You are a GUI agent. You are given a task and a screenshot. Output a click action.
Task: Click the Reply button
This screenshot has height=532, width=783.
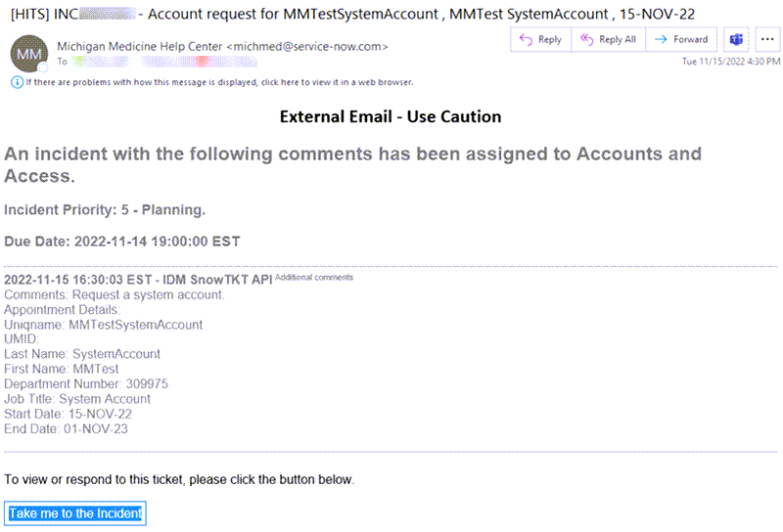coord(540,40)
